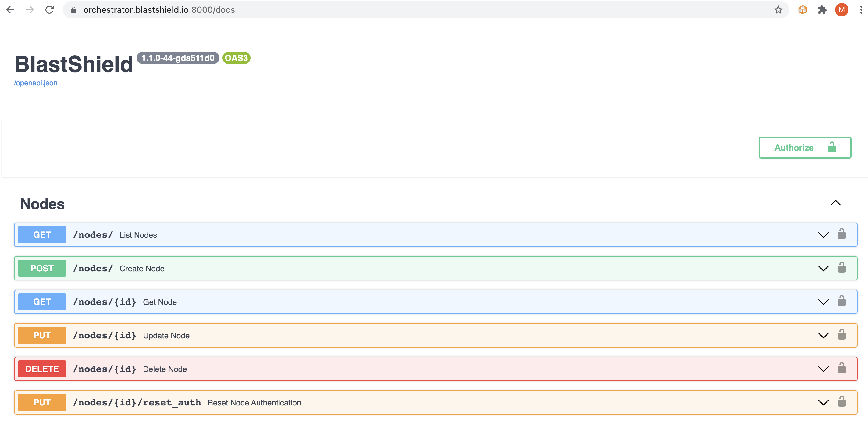This screenshot has width=868, height=428.
Task: Toggle the lock on Reset Node Authentication endpoint
Action: tap(842, 402)
